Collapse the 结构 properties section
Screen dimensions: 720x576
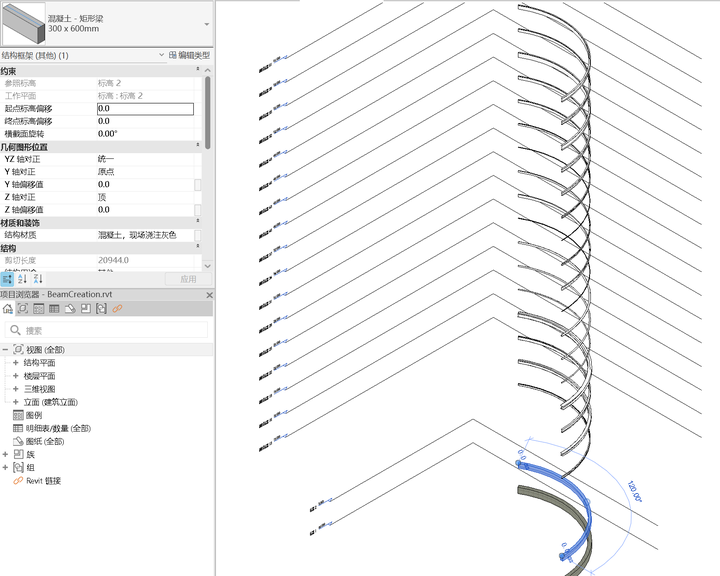point(198,246)
